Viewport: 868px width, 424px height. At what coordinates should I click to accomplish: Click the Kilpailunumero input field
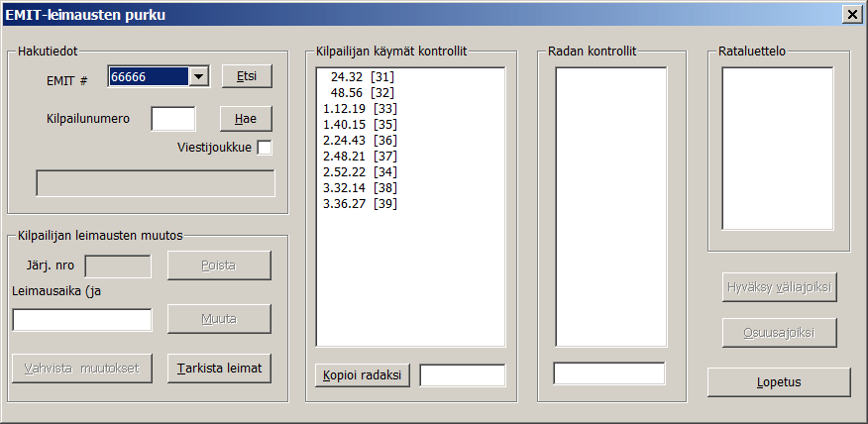click(x=172, y=119)
